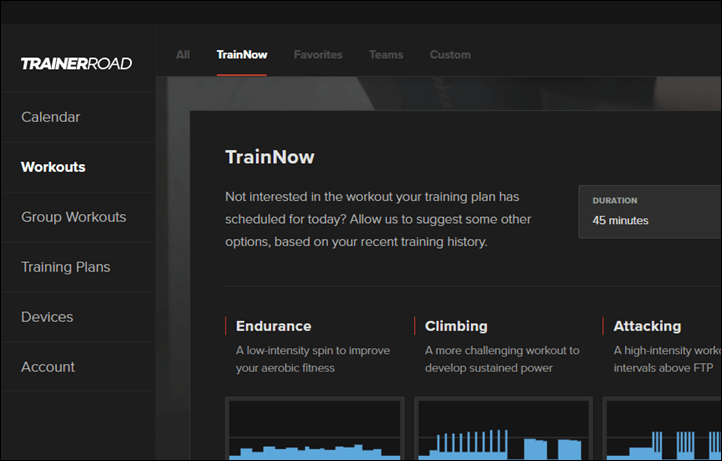
Task: Open the Duration 45 minutes dropdown
Action: (x=650, y=212)
